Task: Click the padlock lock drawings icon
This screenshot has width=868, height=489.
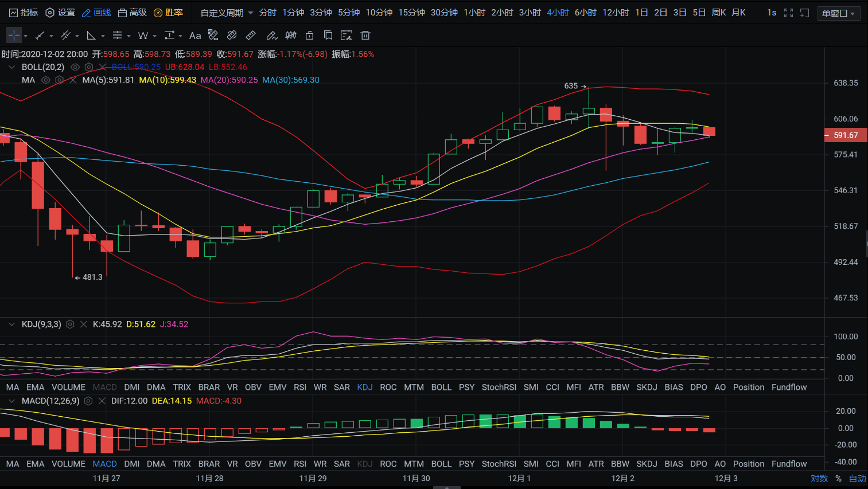Action: 309,36
